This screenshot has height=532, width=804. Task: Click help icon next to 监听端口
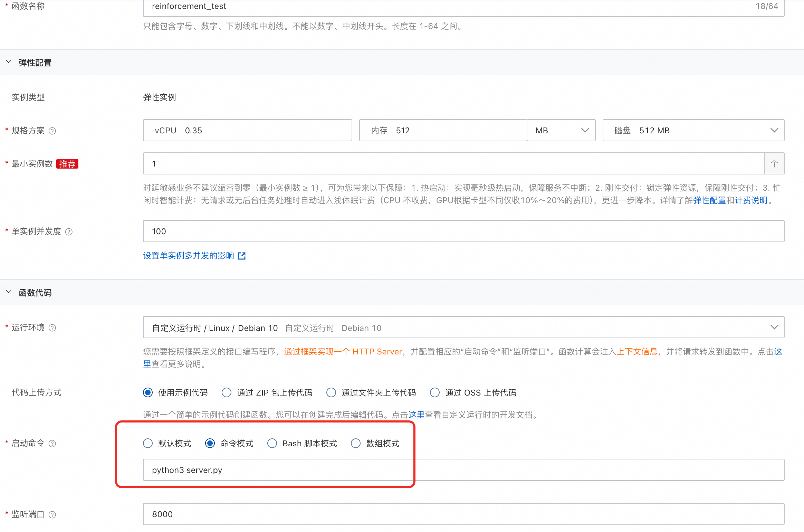tap(52, 515)
